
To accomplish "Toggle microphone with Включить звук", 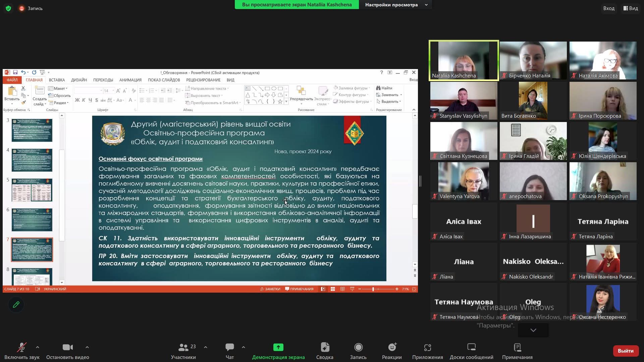I will 22,347.
